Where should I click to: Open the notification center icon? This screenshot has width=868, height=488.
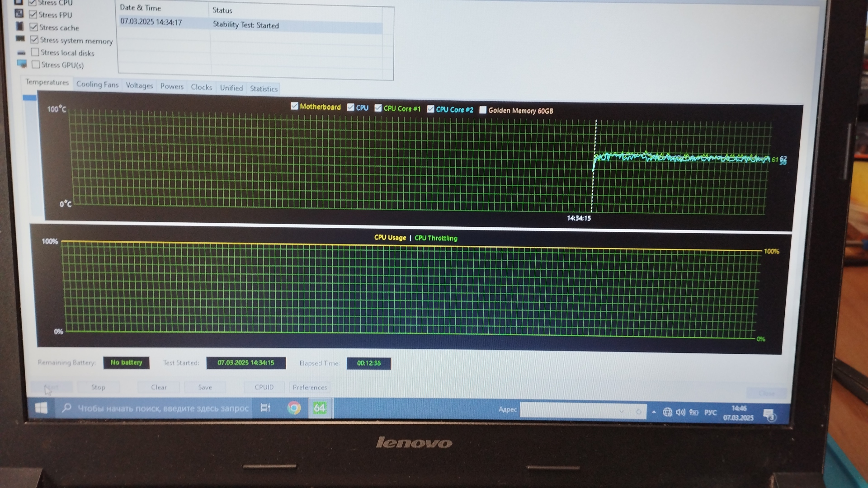tap(769, 414)
